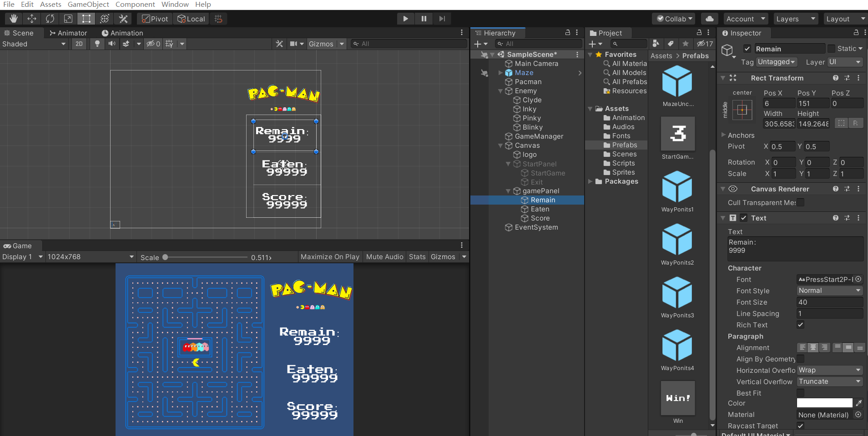Open the text Color swatch

824,403
